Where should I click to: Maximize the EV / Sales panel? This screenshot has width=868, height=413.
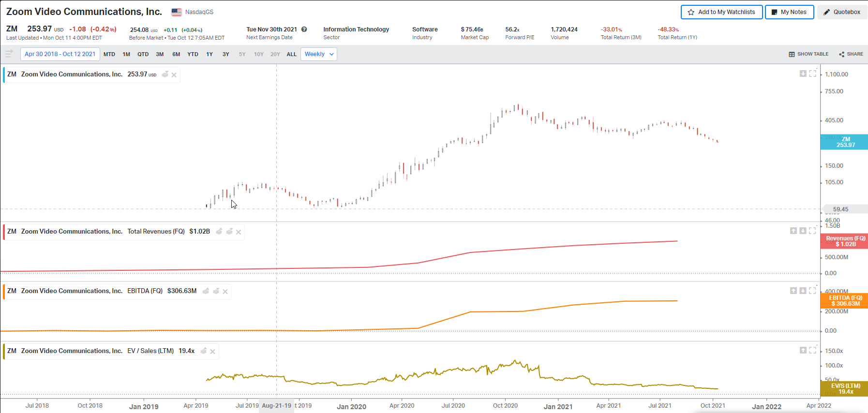point(813,350)
